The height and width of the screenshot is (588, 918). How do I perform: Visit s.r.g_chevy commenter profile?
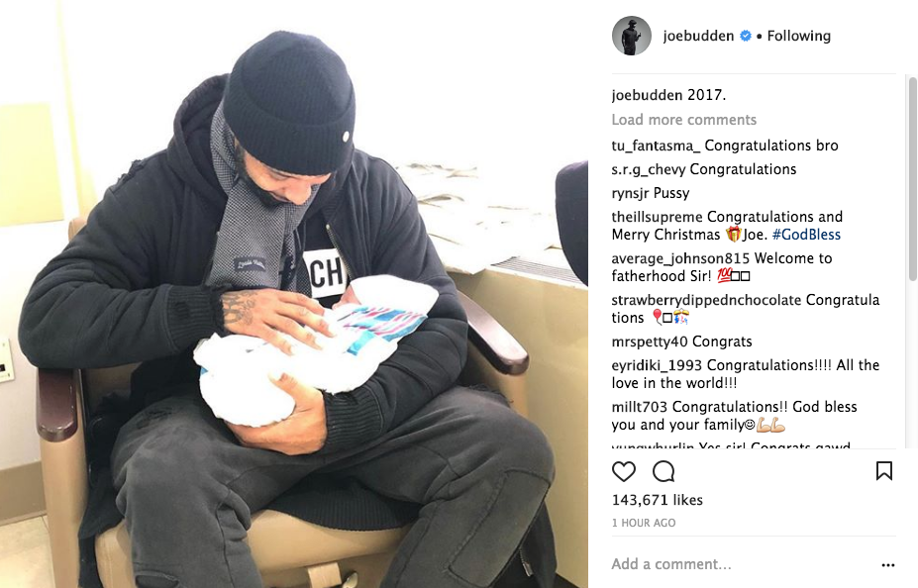pos(648,169)
